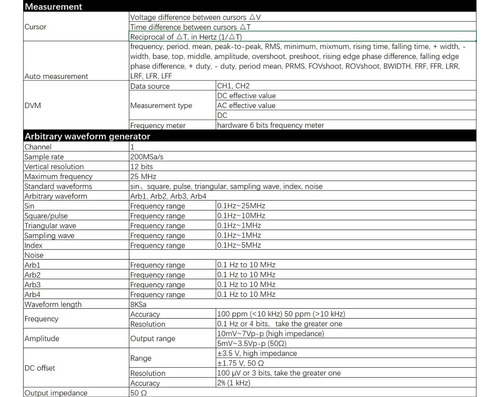Click the 'Reciprocal of ΔT, in Hertz' cell

point(303,37)
